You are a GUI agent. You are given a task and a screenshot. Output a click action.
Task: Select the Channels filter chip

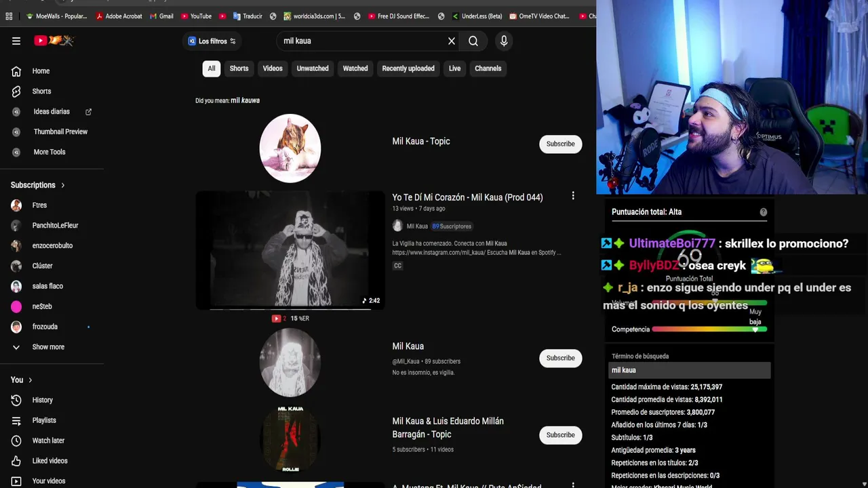488,68
